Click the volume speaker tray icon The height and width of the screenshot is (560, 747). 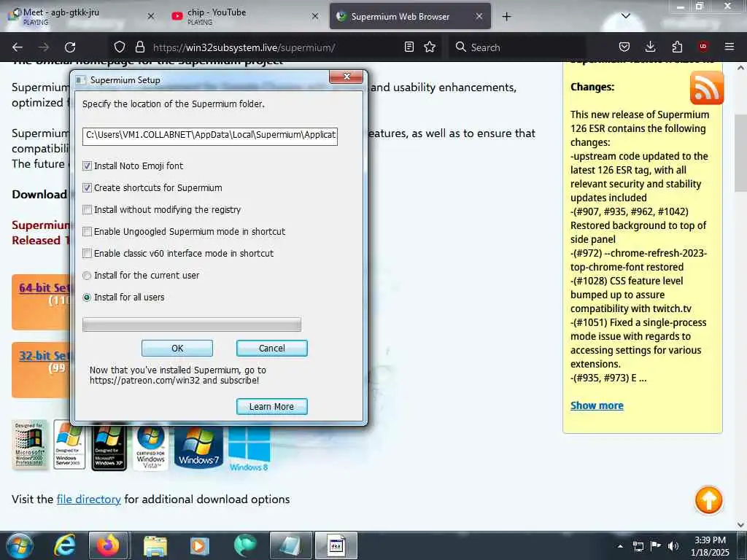click(x=673, y=546)
